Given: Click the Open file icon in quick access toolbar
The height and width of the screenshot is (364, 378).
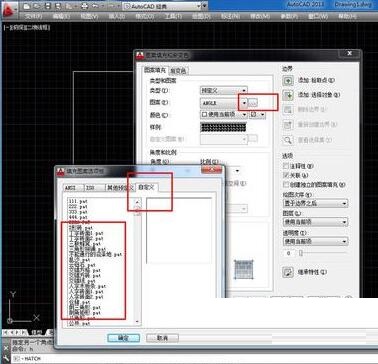Looking at the screenshot, I should [x=36, y=6].
